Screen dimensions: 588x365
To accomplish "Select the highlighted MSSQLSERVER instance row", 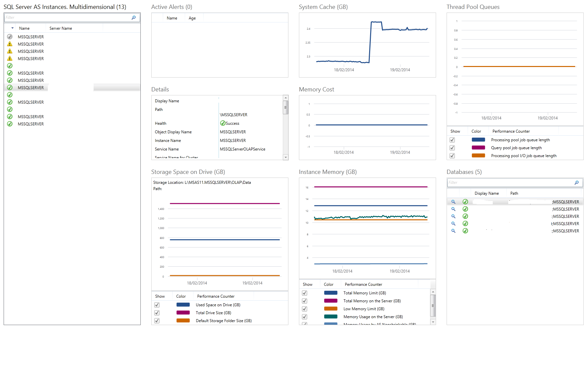I will (x=72, y=87).
